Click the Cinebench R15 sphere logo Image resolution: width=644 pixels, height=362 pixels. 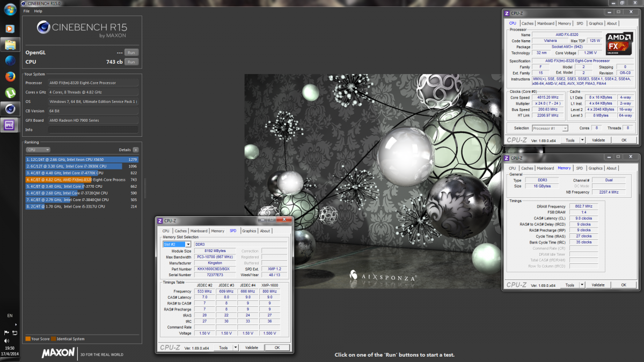coord(44,27)
